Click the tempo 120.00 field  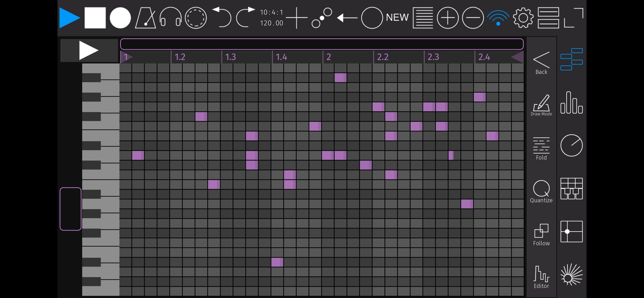(271, 23)
